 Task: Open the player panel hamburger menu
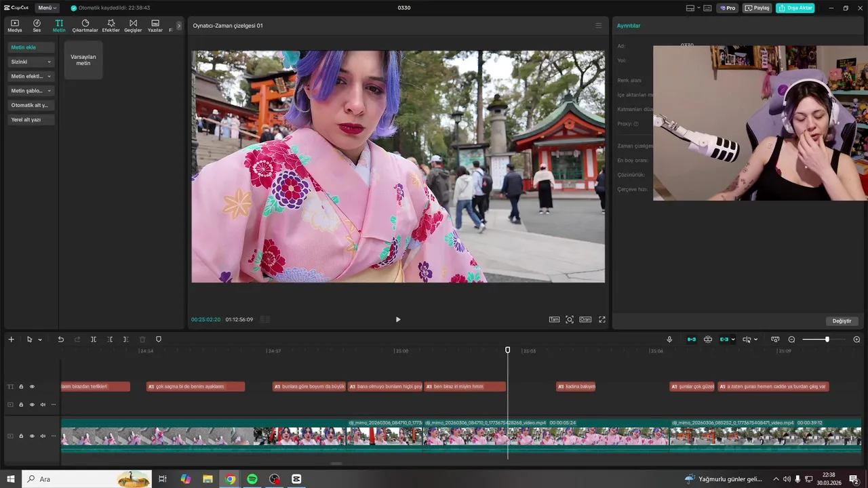(598, 26)
